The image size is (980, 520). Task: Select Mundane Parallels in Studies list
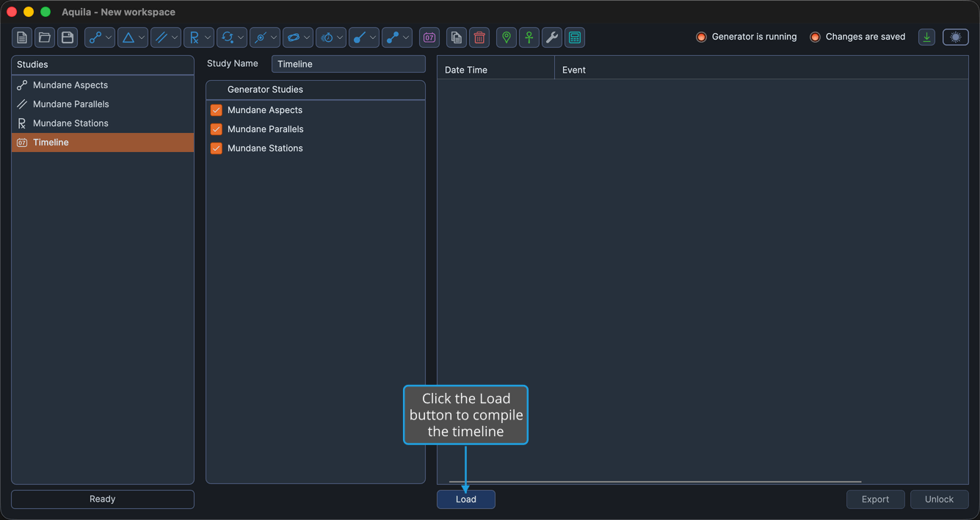click(x=103, y=104)
